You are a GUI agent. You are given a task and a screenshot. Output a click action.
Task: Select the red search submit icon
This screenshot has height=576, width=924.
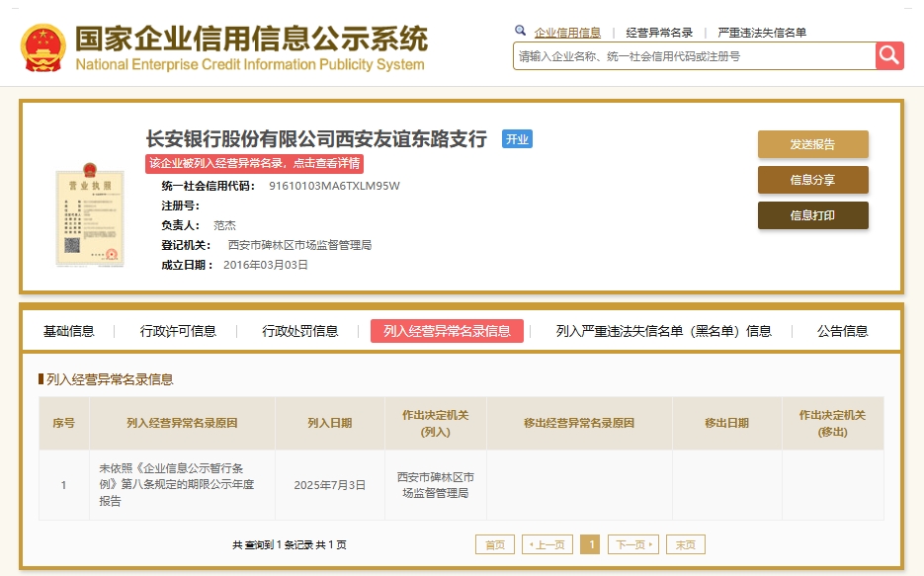[888, 55]
